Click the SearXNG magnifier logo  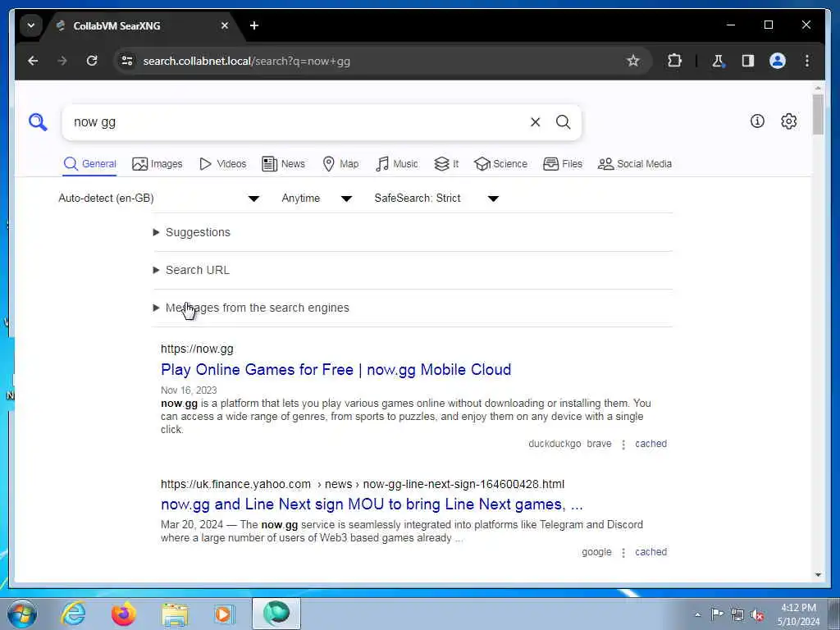(38, 122)
